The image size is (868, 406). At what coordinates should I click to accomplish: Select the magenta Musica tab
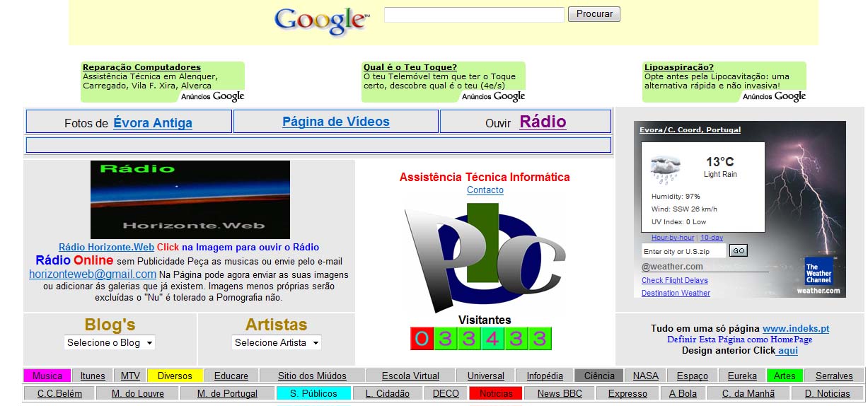point(47,376)
